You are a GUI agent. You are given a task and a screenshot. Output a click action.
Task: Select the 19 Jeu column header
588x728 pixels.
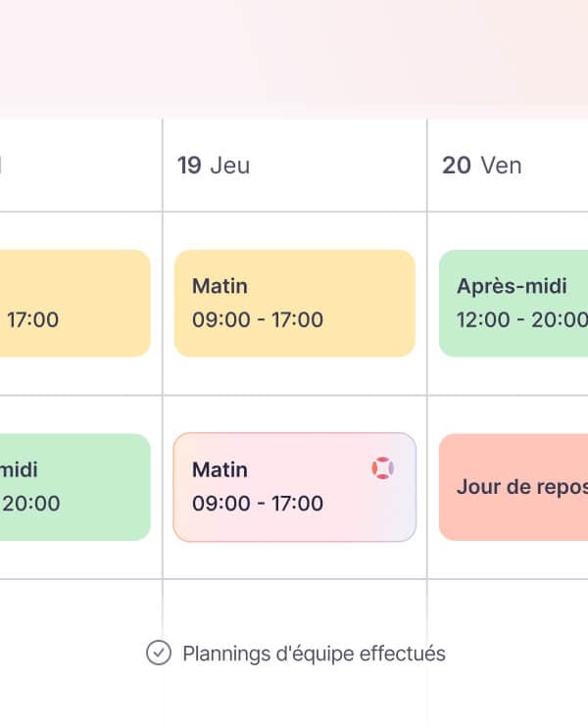point(214,165)
